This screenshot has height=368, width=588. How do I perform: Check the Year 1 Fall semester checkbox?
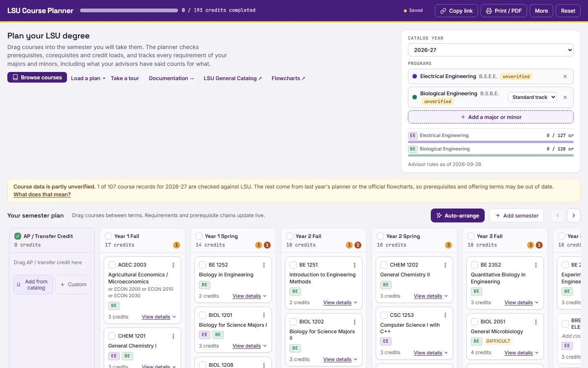tap(108, 236)
